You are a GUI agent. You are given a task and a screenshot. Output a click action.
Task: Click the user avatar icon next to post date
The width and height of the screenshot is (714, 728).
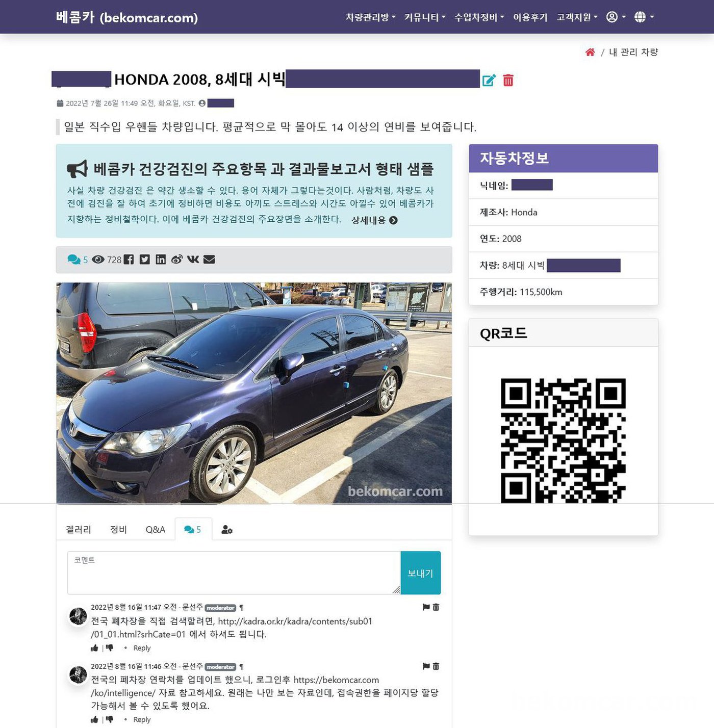pyautogui.click(x=202, y=103)
